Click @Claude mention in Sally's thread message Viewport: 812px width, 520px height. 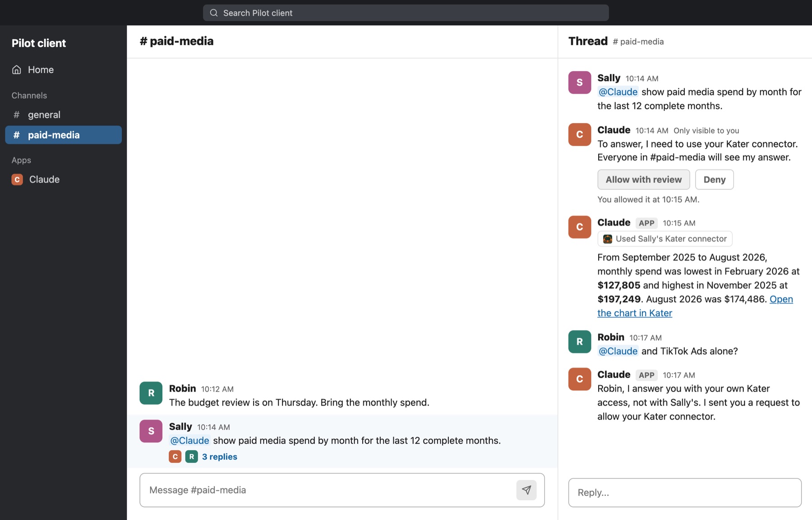(618, 92)
